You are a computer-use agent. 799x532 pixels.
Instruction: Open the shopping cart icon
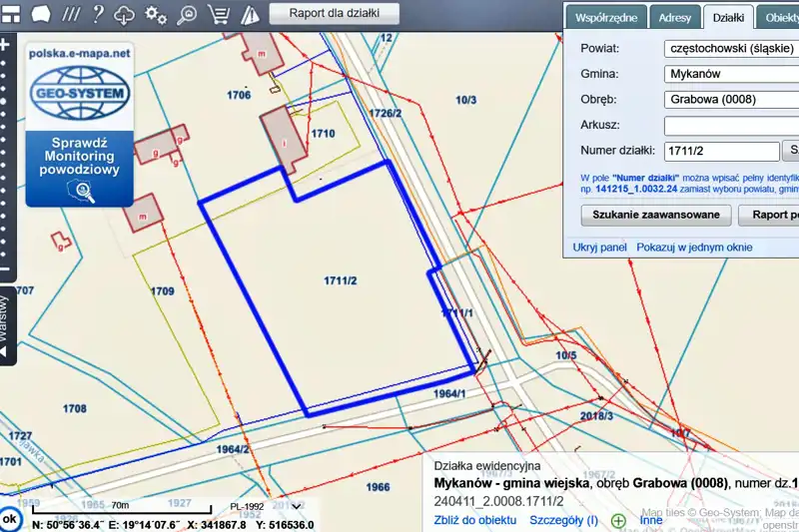pyautogui.click(x=217, y=15)
